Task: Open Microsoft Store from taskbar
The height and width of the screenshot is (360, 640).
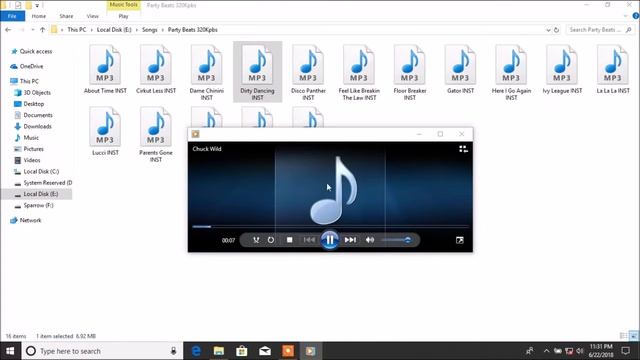Action: coord(242,351)
